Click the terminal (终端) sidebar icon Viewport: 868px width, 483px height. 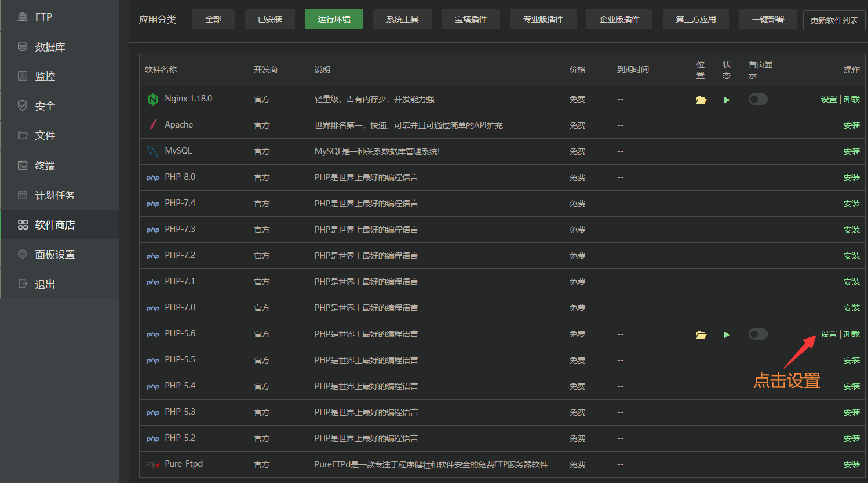click(23, 165)
